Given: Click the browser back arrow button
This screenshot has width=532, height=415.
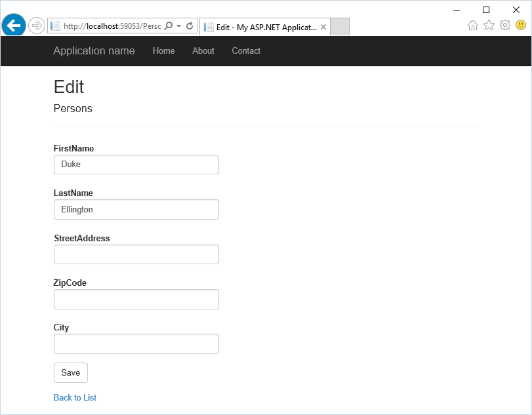Looking at the screenshot, I should [x=14, y=26].
